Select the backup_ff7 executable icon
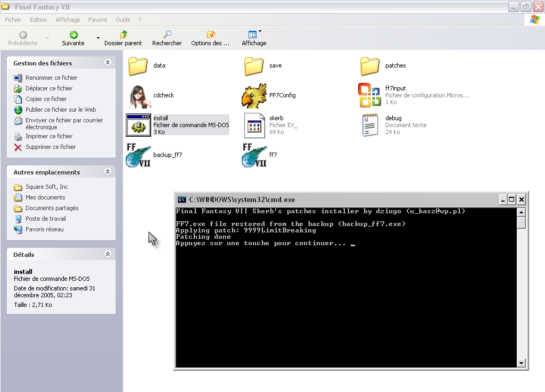Screen dimensions: 545x392 tap(138, 155)
